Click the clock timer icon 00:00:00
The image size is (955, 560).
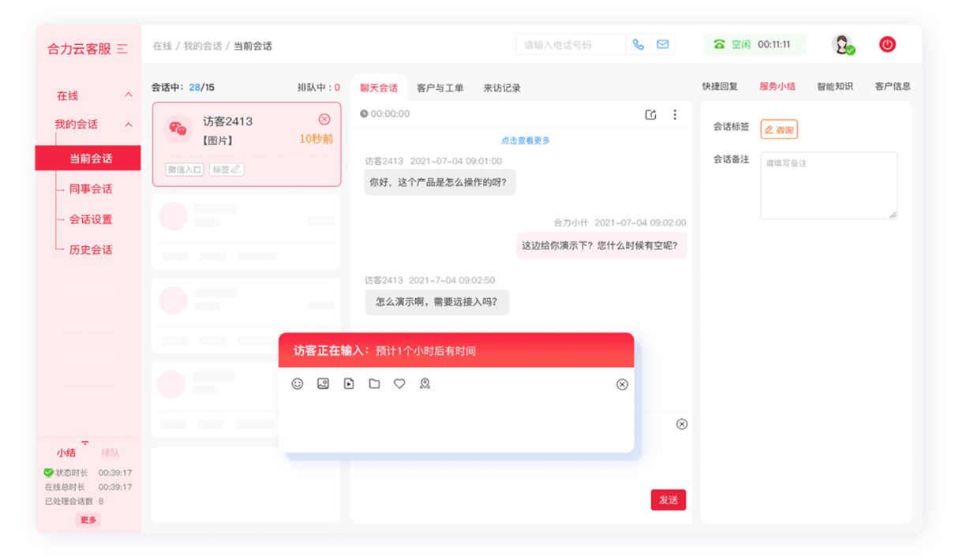click(x=364, y=114)
